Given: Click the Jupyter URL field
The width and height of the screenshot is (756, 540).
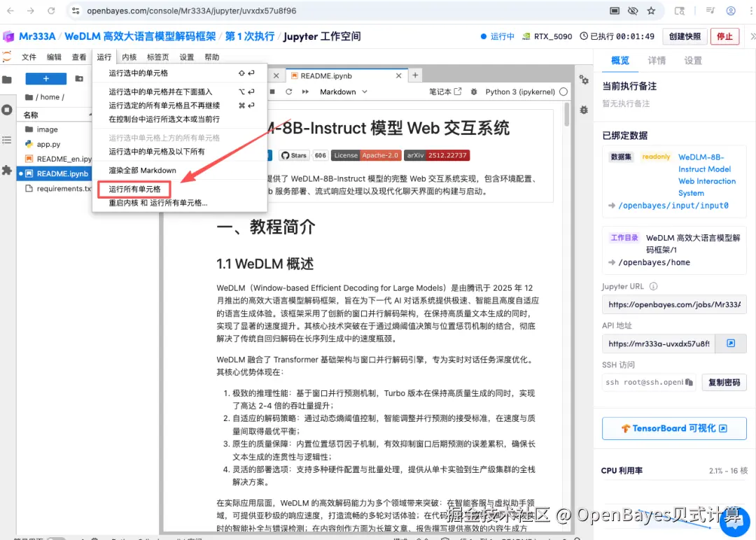Looking at the screenshot, I should (x=673, y=304).
